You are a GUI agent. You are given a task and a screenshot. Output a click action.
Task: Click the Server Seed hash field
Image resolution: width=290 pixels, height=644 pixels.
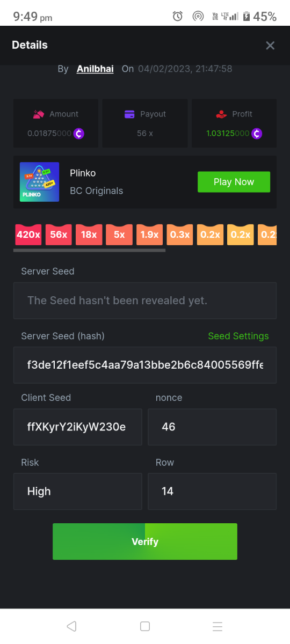145,365
